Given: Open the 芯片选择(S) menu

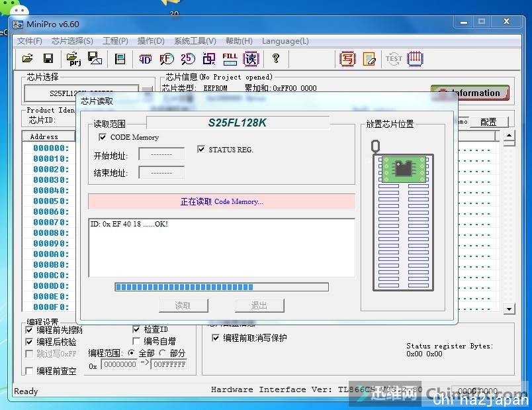Looking at the screenshot, I should coord(72,41).
